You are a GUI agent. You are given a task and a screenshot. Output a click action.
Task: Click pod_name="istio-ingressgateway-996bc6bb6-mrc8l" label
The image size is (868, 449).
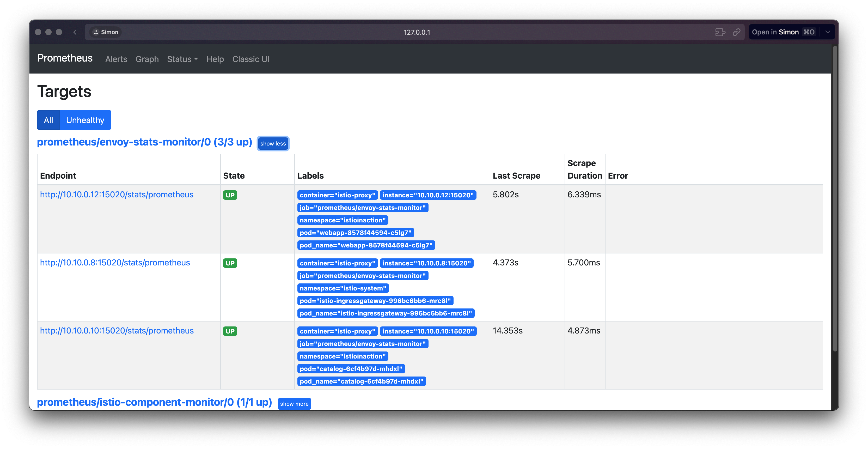tap(386, 313)
